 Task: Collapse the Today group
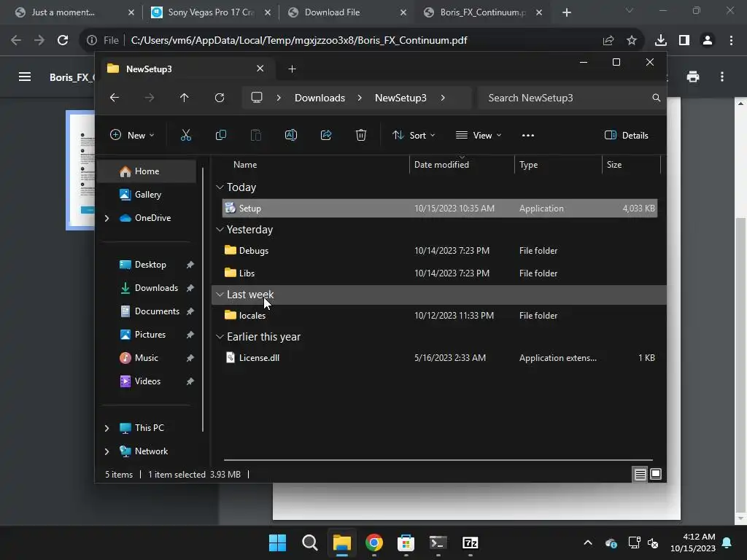pyautogui.click(x=220, y=187)
